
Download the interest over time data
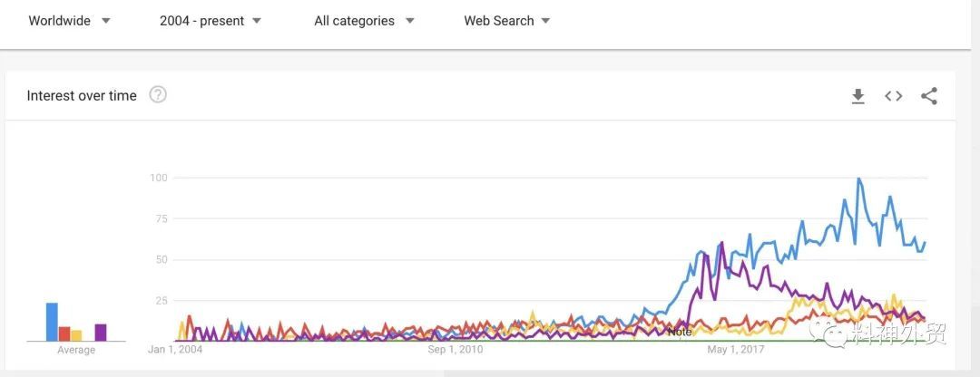(858, 96)
